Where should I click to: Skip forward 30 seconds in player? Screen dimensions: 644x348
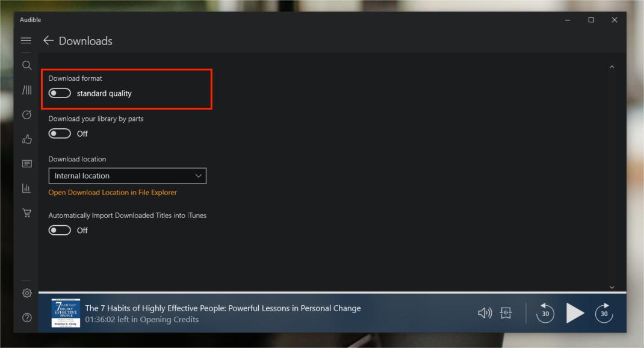(604, 313)
